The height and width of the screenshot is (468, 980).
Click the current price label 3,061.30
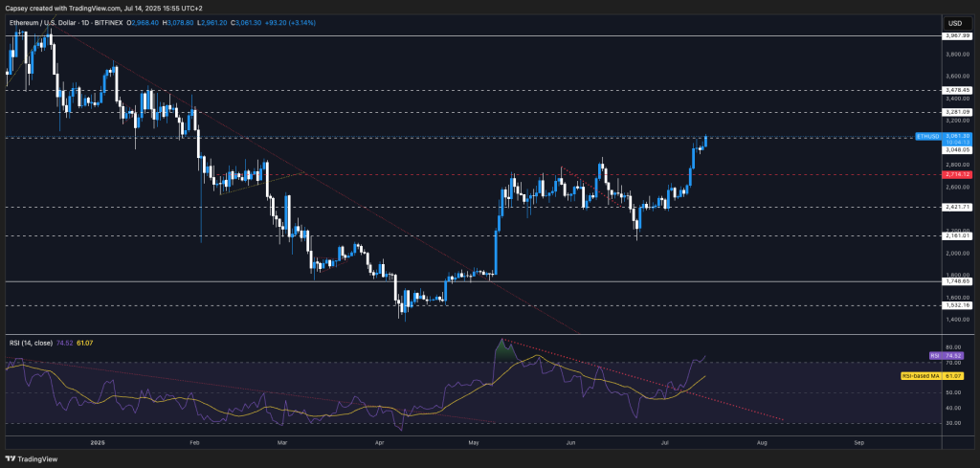(959, 136)
